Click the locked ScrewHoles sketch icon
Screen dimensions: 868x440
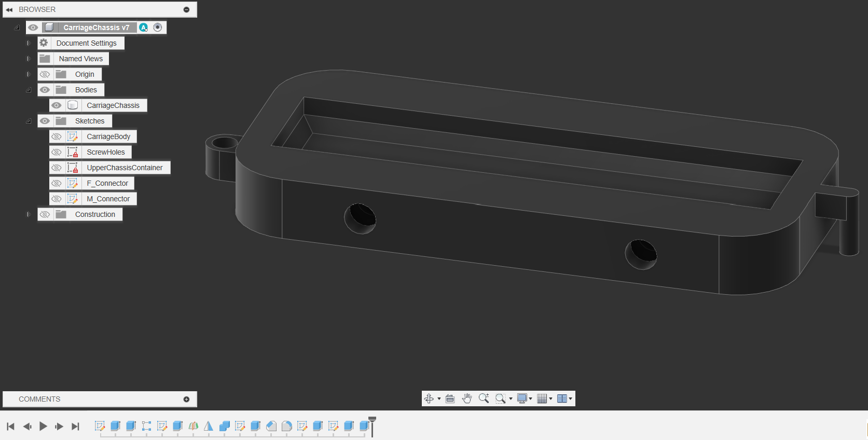[x=73, y=152]
